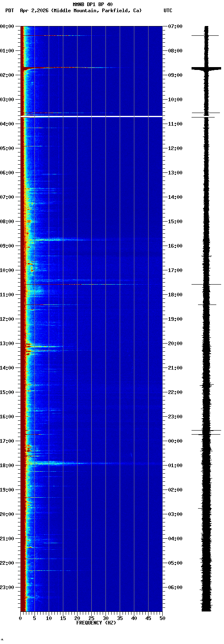Click the 50 Hz frequency tick label
The height and width of the screenshot is (644, 224).
[162, 618]
